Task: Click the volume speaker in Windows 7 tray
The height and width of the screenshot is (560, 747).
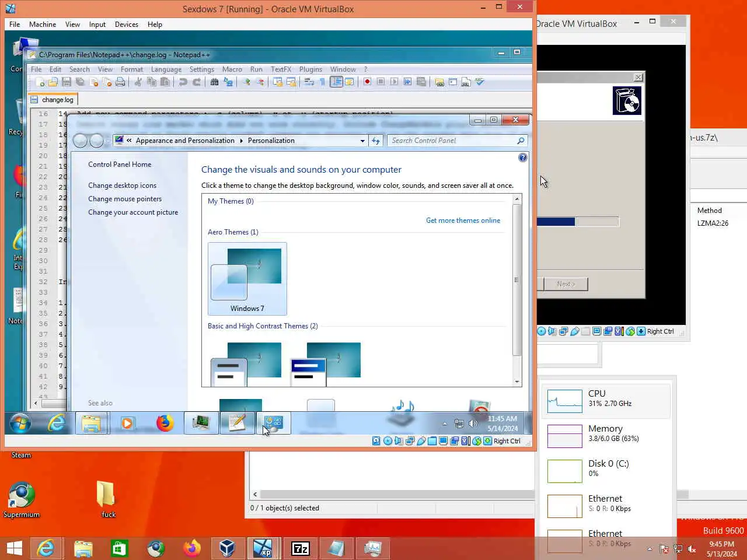Action: tap(473, 423)
